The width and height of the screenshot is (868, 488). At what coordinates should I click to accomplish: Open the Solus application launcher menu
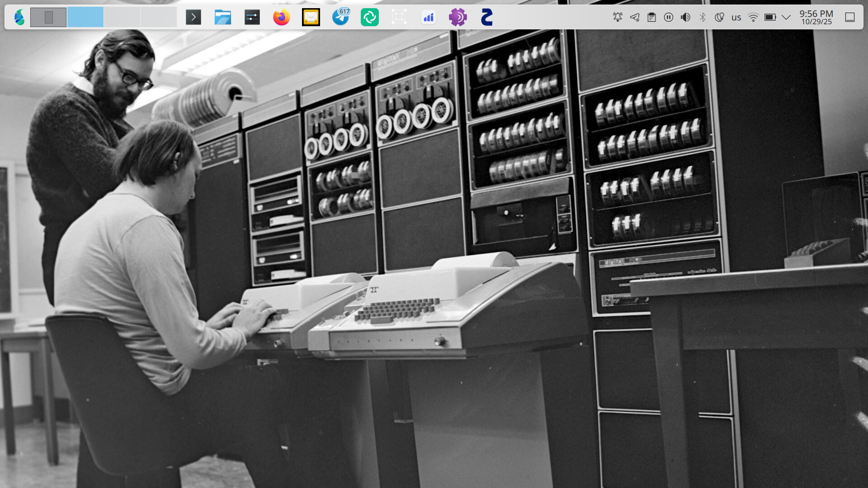point(19,17)
